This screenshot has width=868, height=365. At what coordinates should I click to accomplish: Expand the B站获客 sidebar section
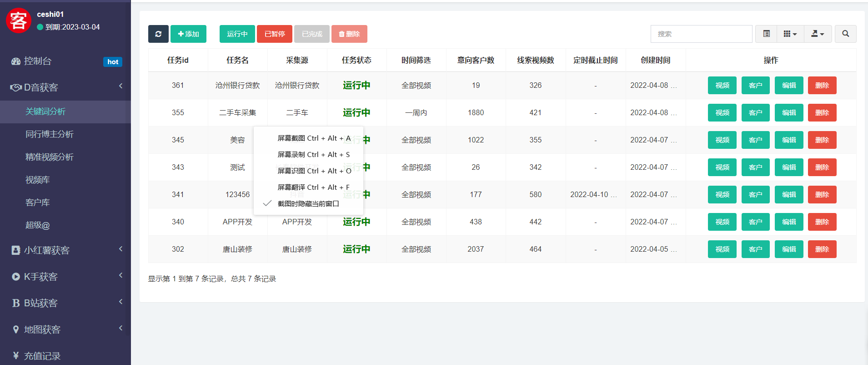click(65, 303)
